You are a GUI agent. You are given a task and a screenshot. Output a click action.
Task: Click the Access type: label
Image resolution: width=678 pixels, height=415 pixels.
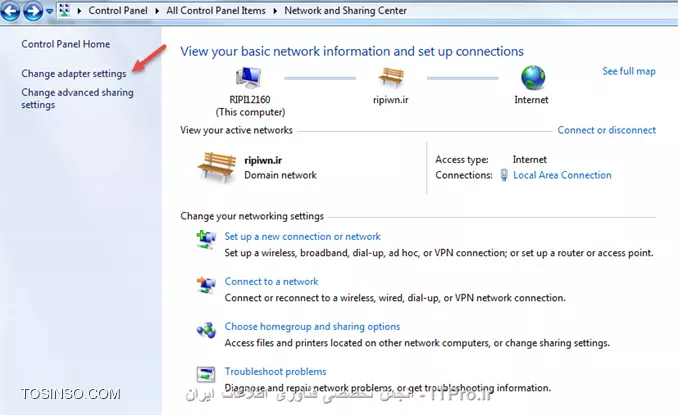462,160
